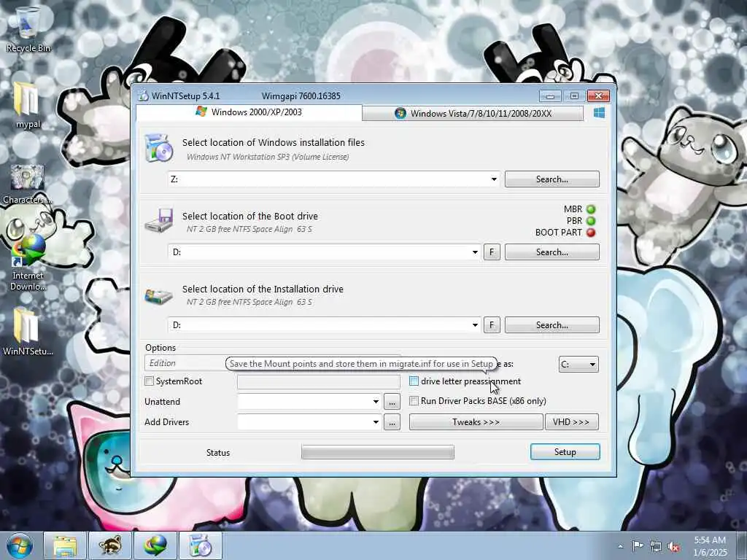Image resolution: width=747 pixels, height=560 pixels.
Task: Open the Recycle Bin desktop icon
Action: [x=28, y=28]
